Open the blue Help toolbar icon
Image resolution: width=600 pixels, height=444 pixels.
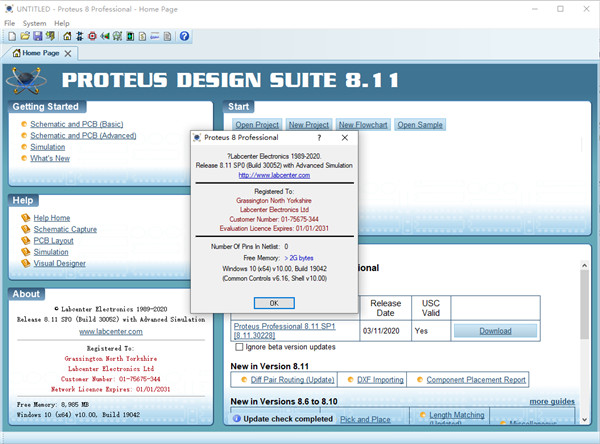point(184,36)
